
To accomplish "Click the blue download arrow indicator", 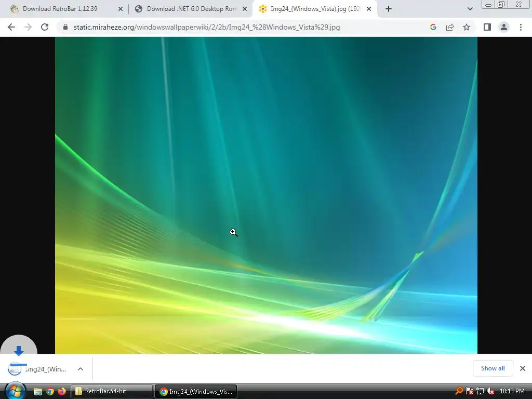I will [x=19, y=351].
